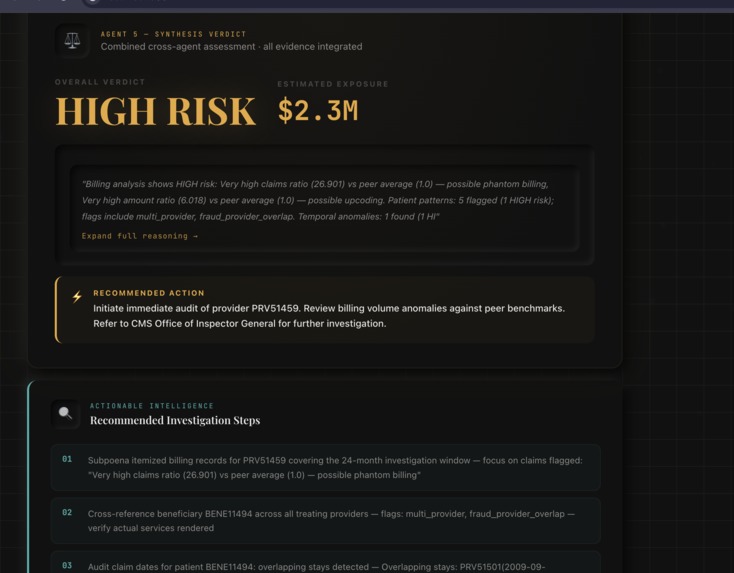Click the Recommended Investigation Steps heading
This screenshot has height=573, width=734.
pyautogui.click(x=175, y=420)
